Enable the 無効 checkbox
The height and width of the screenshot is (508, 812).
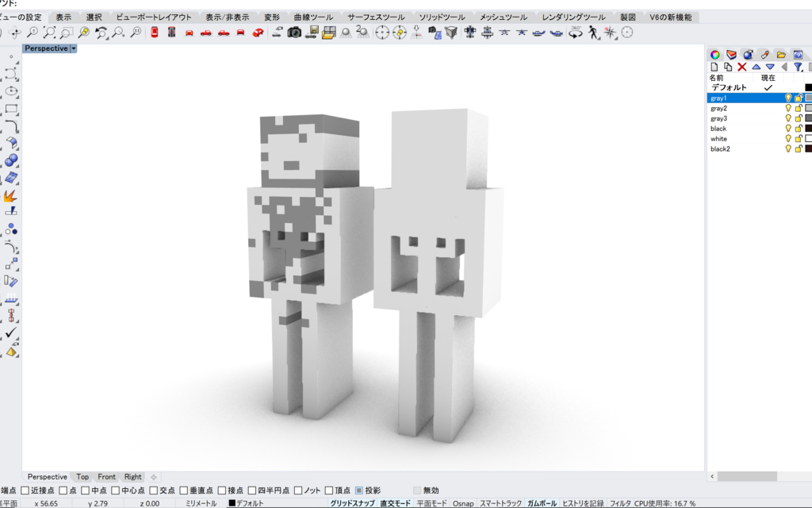(x=417, y=491)
